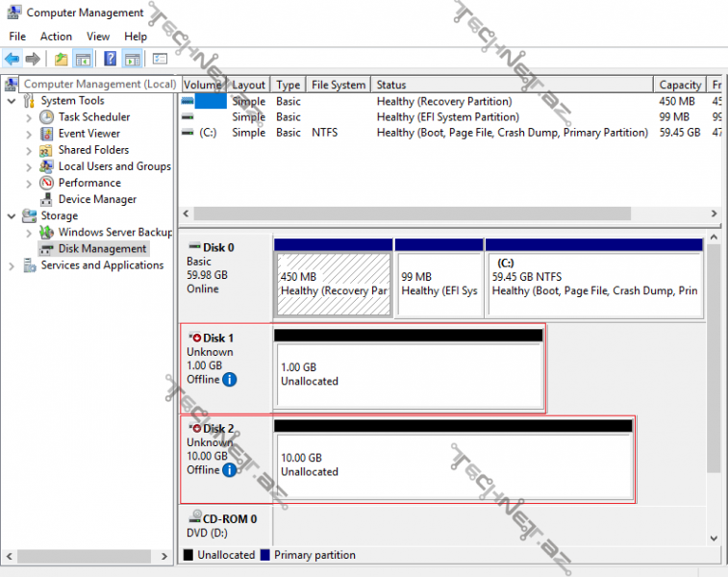Open Help via the blue question-mark icon
Viewport: 728px width, 577px height.
(x=110, y=60)
